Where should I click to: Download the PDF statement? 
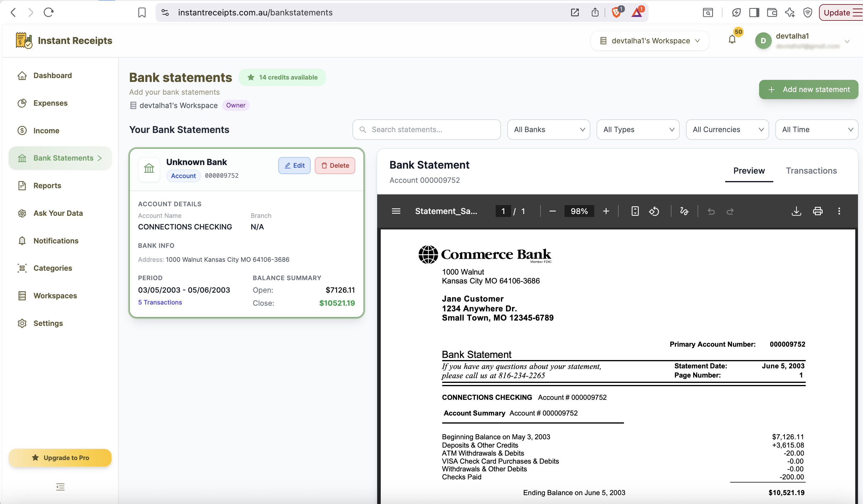(x=796, y=211)
